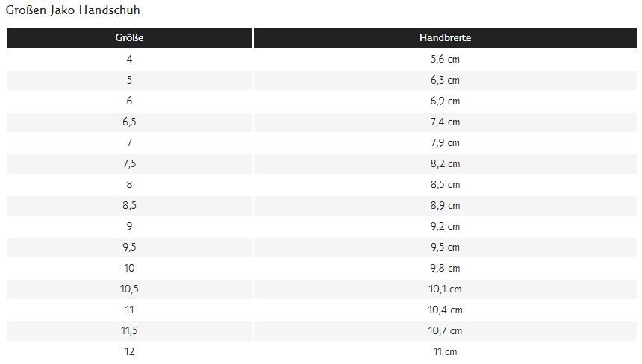The image size is (642, 364).
Task: Click the 6,3 cm value
Action: [x=445, y=80]
